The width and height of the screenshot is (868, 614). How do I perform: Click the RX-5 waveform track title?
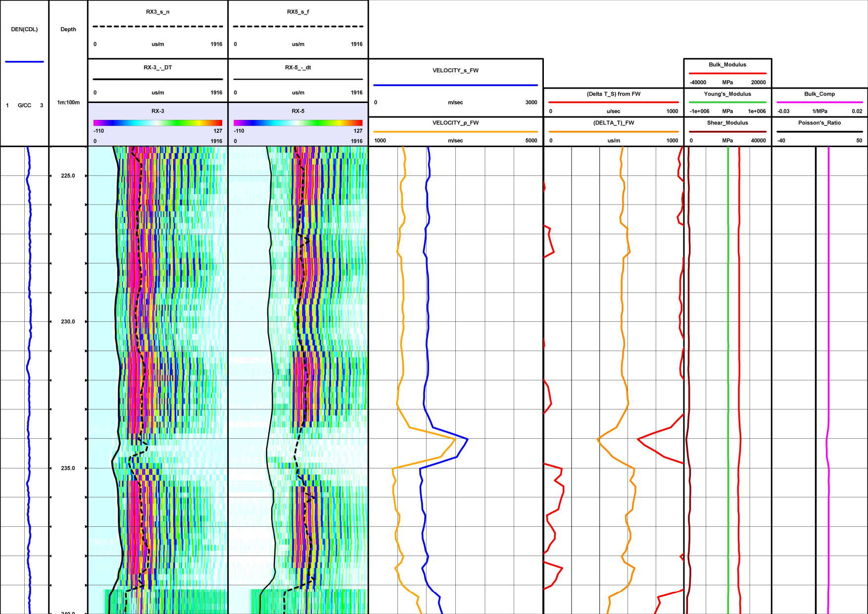297,111
